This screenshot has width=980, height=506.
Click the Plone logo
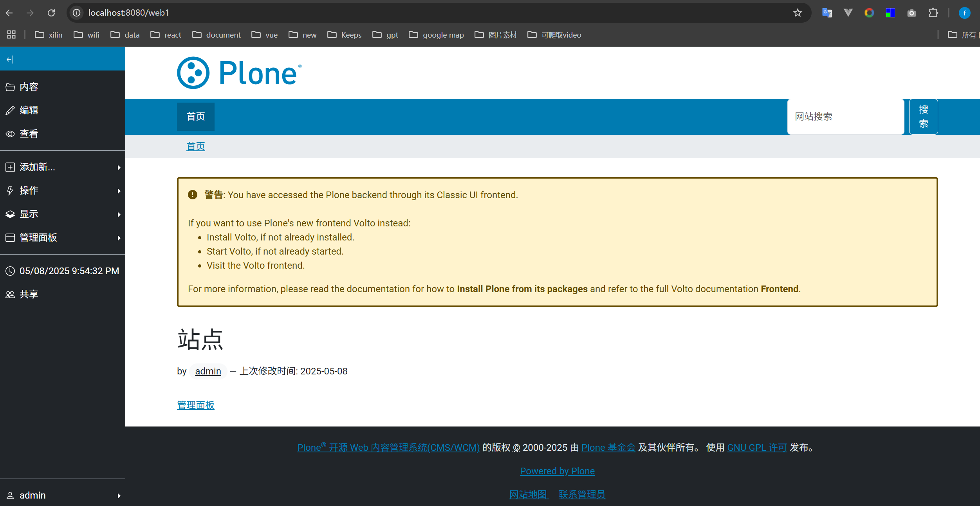[239, 73]
